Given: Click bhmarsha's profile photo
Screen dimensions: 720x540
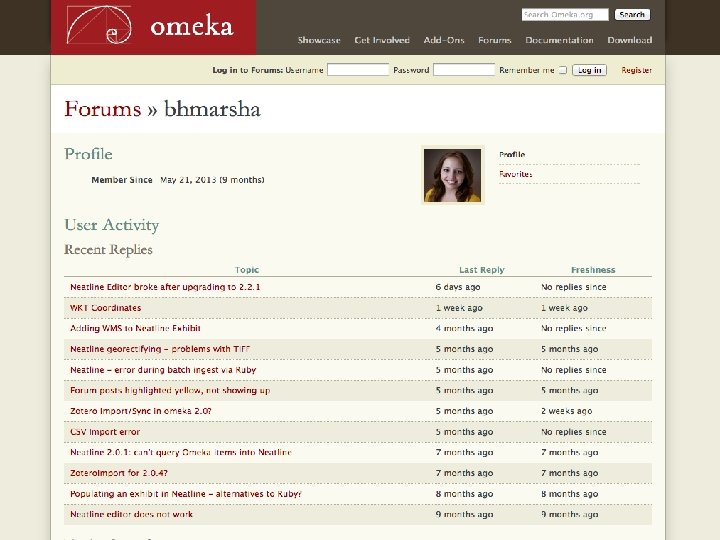Looking at the screenshot, I should coord(452,175).
